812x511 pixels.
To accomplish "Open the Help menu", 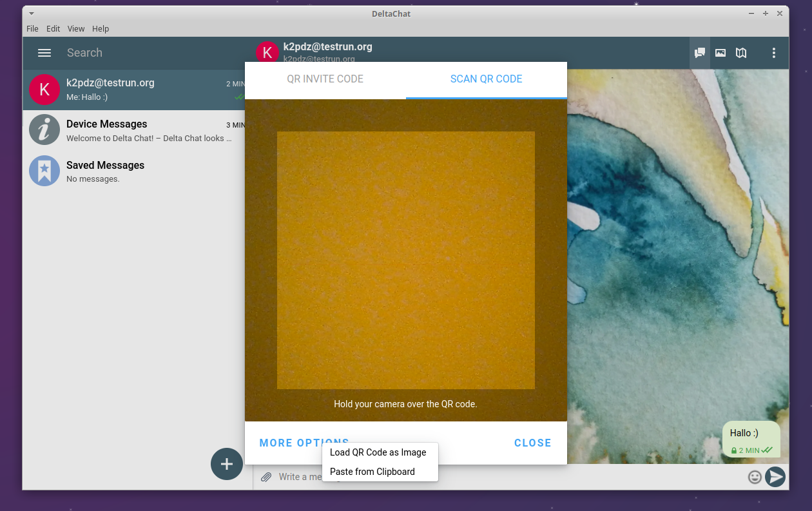I will (101, 28).
